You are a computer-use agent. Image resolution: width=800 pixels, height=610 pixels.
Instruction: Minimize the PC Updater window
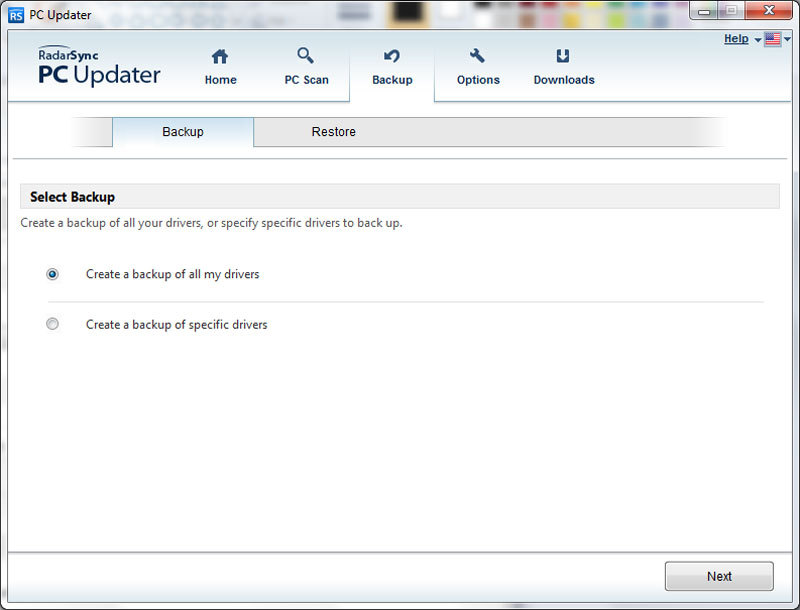click(704, 11)
